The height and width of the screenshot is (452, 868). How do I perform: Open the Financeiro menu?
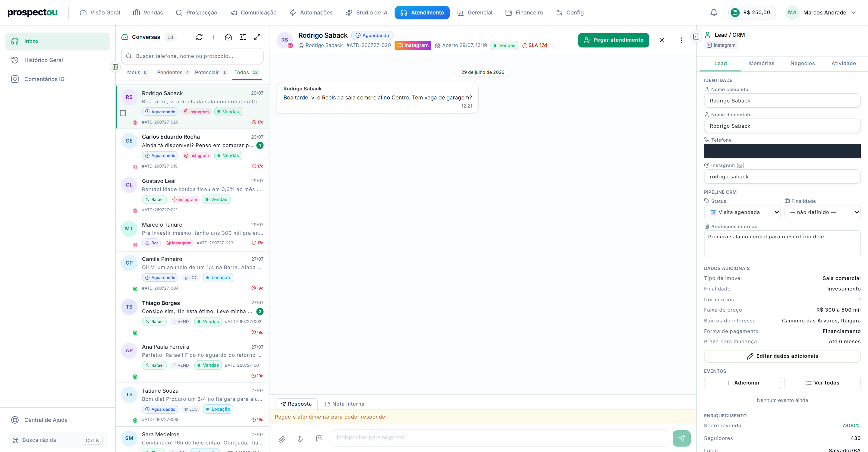tap(524, 12)
